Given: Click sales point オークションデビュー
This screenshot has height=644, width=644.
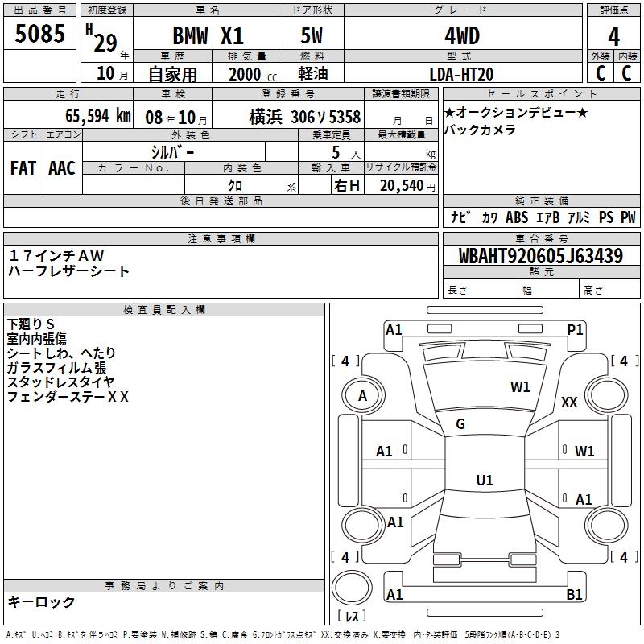Looking at the screenshot, I should (516, 112).
